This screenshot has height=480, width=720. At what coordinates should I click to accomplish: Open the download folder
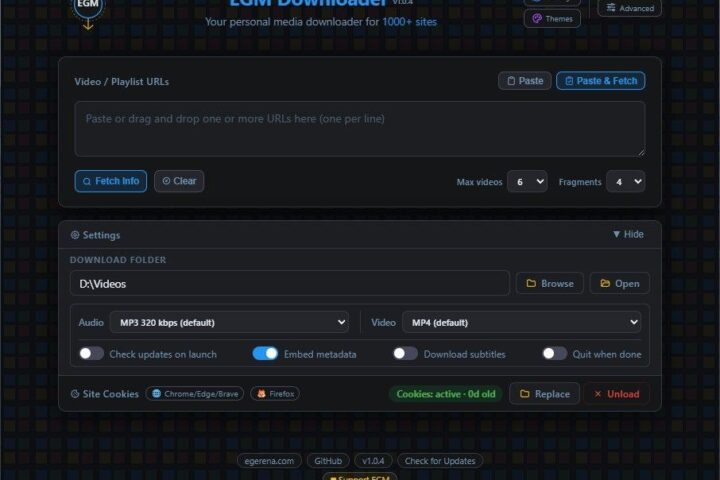(619, 283)
